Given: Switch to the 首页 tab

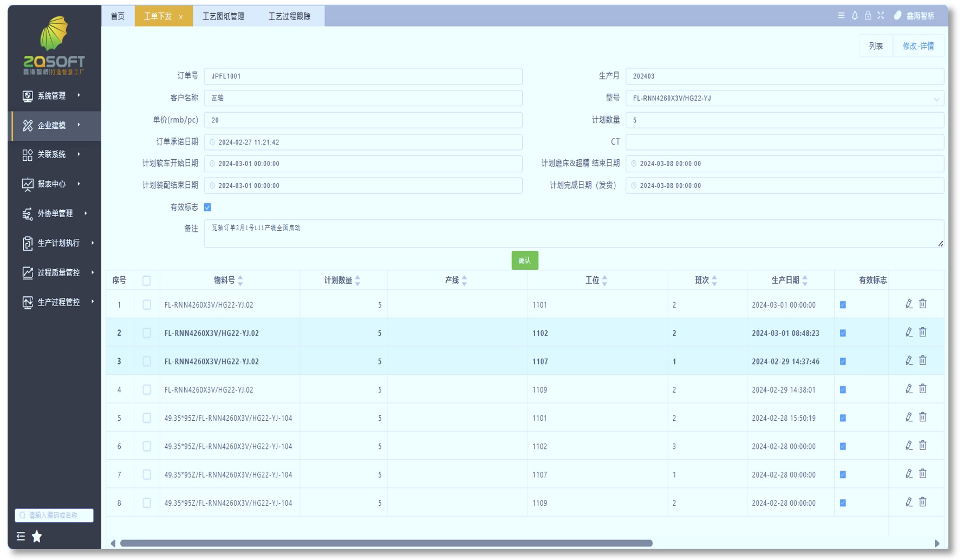Looking at the screenshot, I should (118, 16).
